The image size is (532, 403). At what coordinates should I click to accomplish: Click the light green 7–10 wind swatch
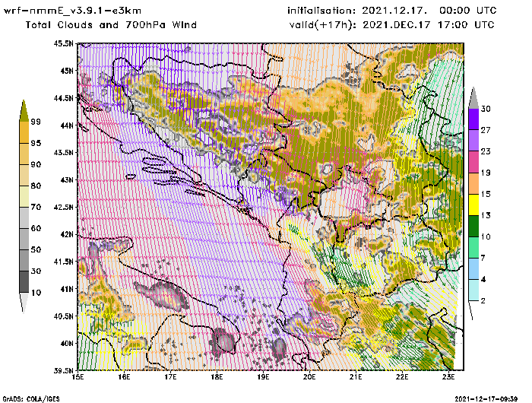coord(473,248)
